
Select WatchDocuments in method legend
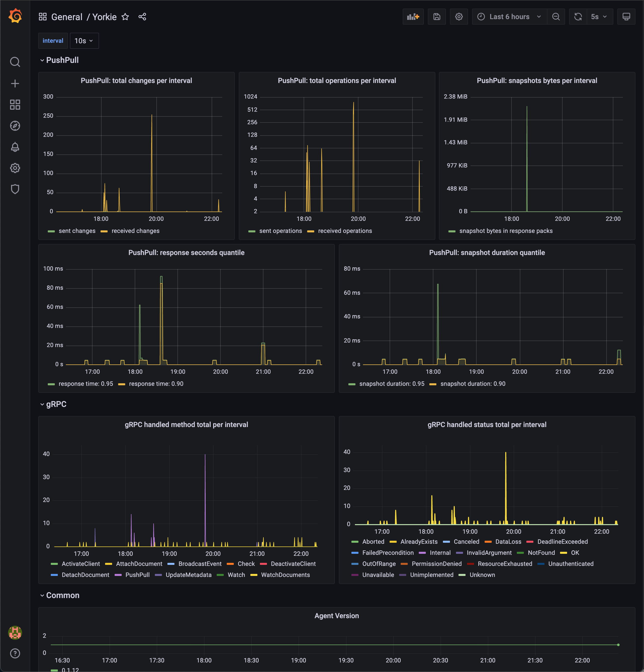tap(286, 575)
